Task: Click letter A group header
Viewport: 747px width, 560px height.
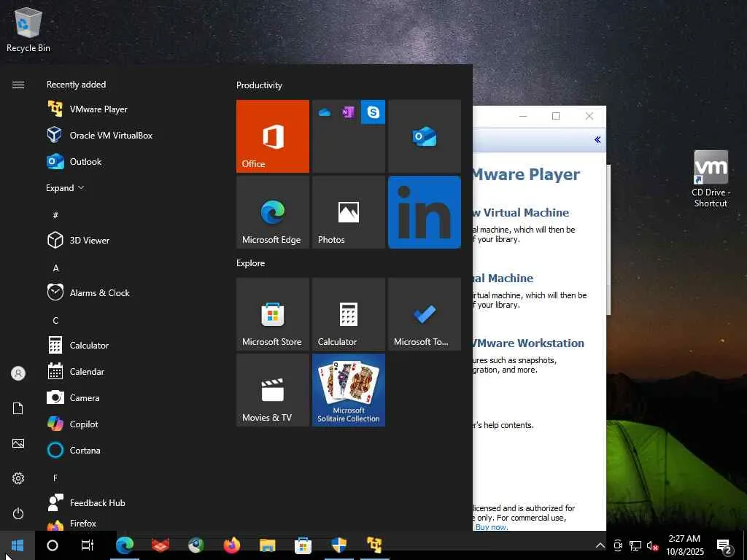Action: click(x=55, y=268)
